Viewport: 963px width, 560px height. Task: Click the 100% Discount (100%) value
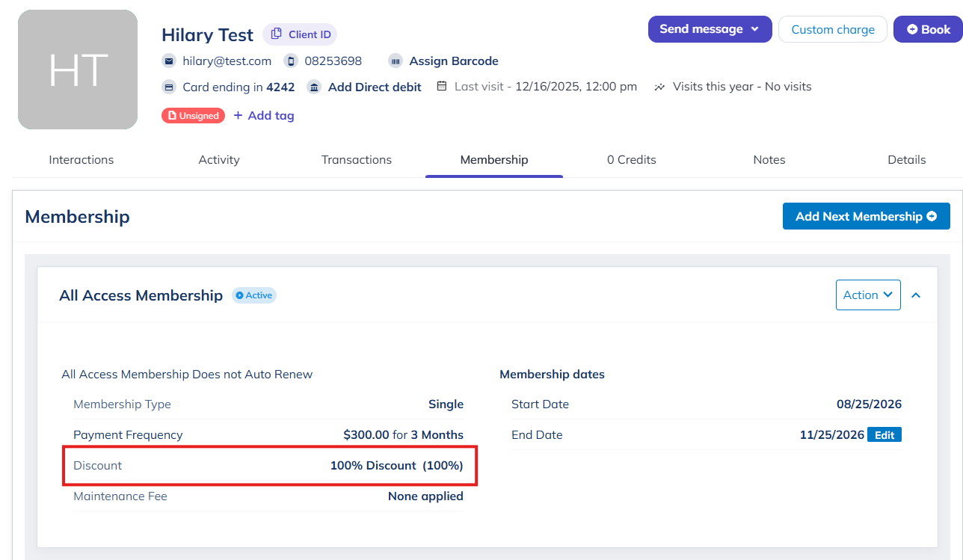(x=397, y=465)
